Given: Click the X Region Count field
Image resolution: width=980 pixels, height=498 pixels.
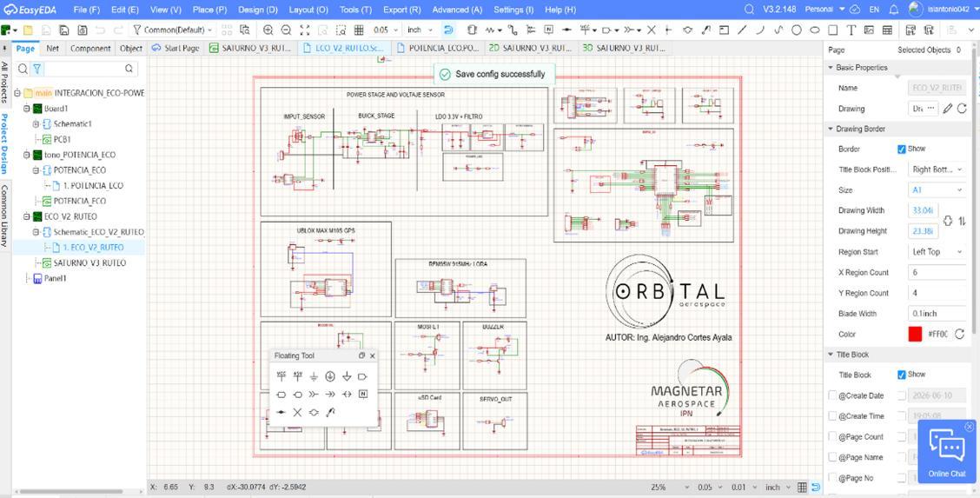Looking at the screenshot, I should pyautogui.click(x=937, y=272).
